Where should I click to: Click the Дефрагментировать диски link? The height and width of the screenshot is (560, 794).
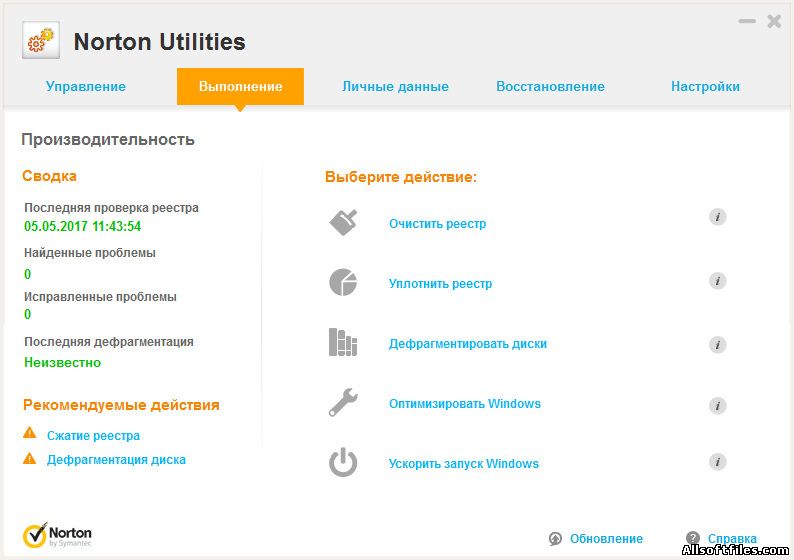click(467, 344)
